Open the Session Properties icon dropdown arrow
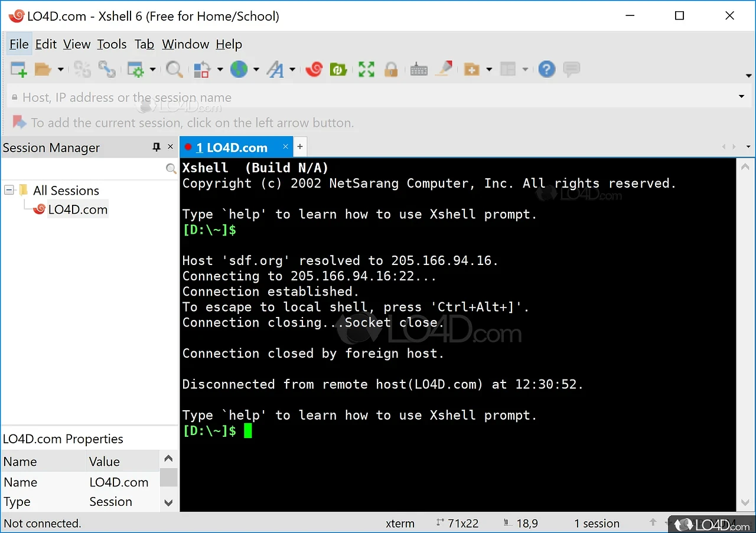 [152, 70]
